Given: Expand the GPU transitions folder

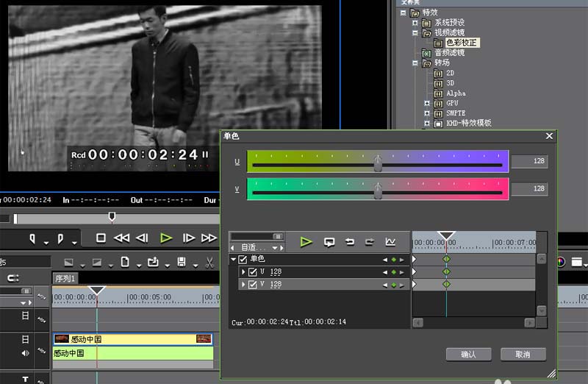Looking at the screenshot, I should click(x=426, y=104).
